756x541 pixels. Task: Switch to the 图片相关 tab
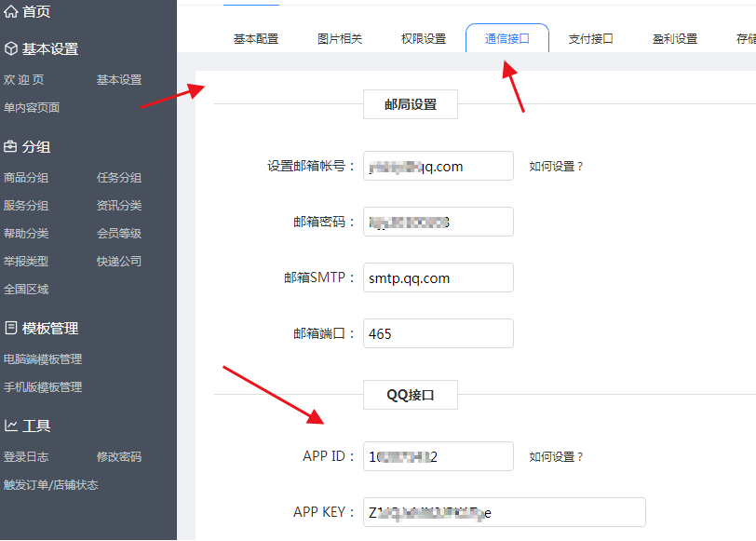point(340,39)
